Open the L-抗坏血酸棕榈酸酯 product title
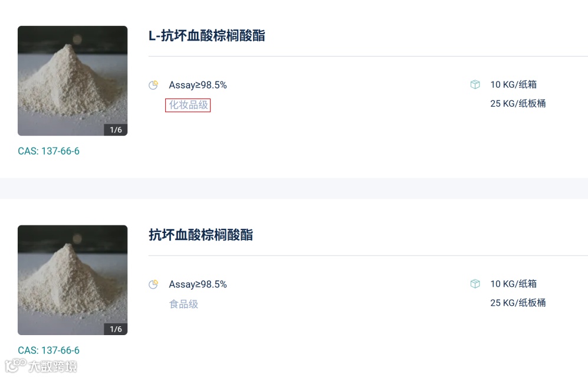 [x=206, y=35]
